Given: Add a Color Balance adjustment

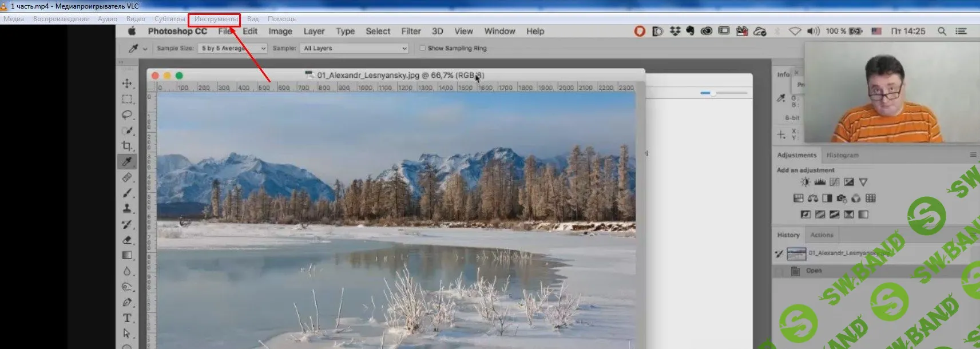Looking at the screenshot, I should tap(812, 199).
